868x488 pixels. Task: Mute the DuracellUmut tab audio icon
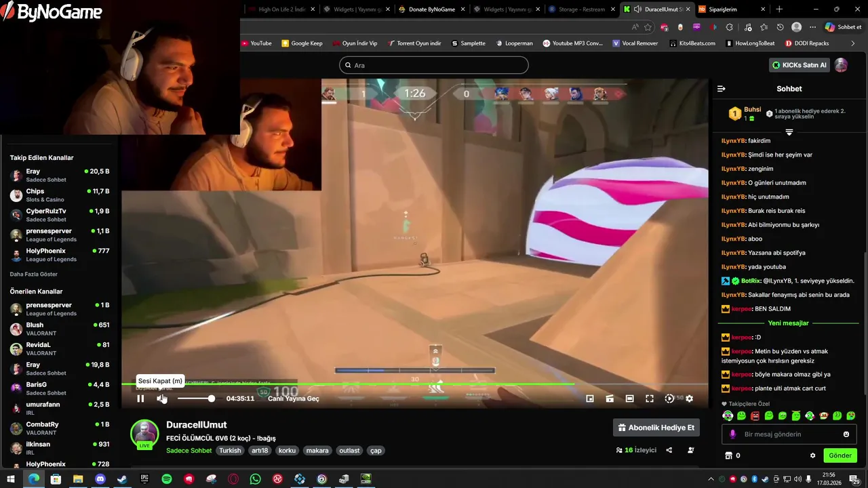tap(637, 9)
